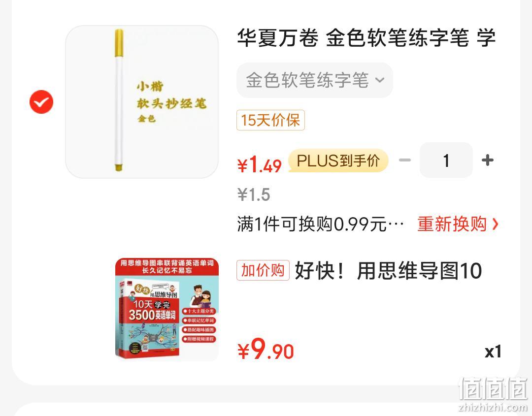Click the ¥9.90 add-on price

(x=266, y=350)
